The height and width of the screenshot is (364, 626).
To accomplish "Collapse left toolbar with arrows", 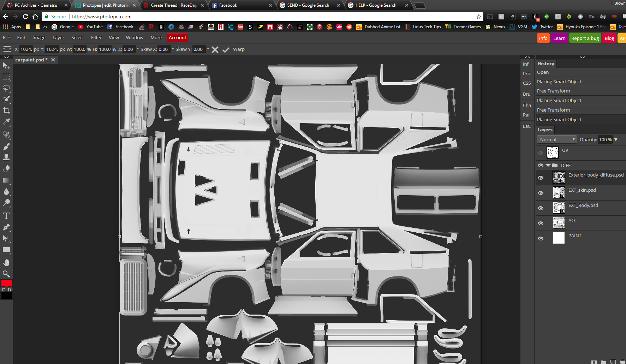I will 6,57.
